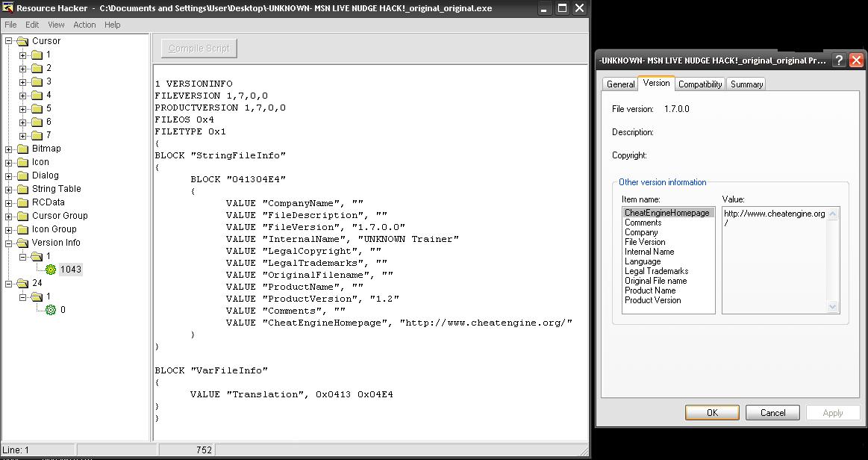Expand the Icon Group node

[9, 230]
